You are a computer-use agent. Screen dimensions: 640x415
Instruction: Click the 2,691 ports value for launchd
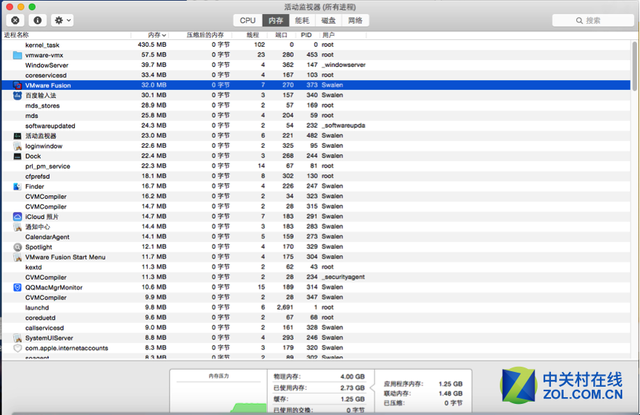point(285,307)
